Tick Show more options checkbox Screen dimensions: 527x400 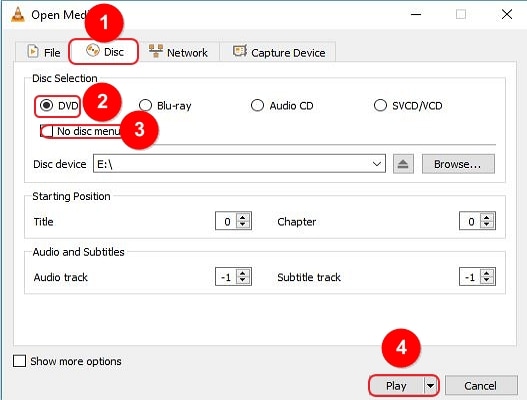point(19,361)
